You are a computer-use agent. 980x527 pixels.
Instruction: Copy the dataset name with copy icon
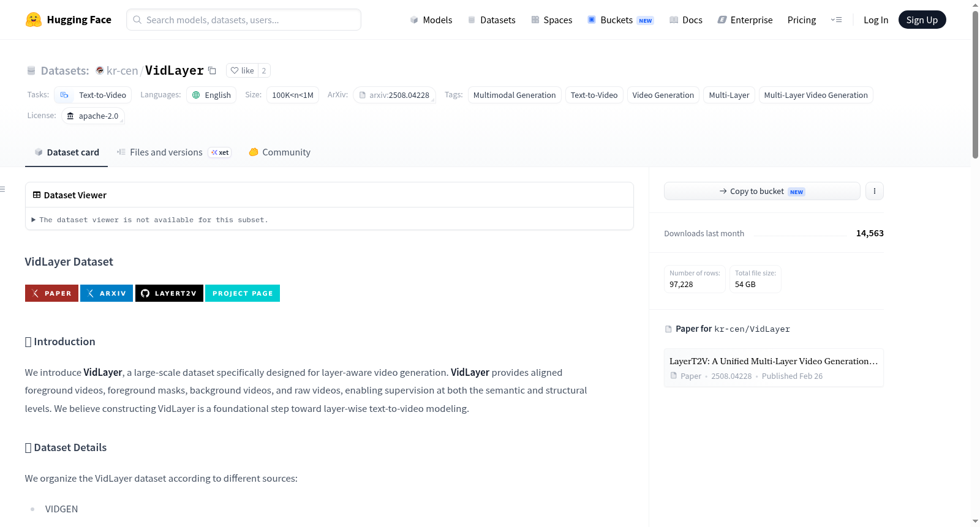point(212,70)
